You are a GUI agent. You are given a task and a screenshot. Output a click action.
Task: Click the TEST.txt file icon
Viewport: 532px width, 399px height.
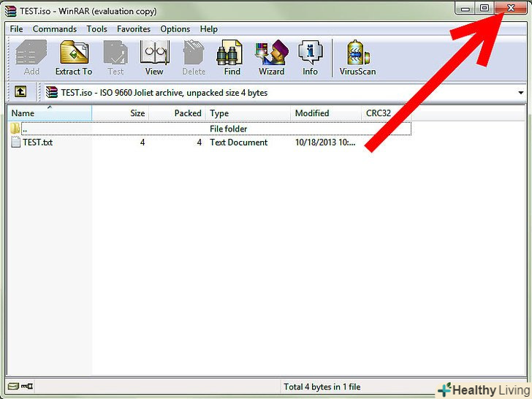[x=15, y=142]
